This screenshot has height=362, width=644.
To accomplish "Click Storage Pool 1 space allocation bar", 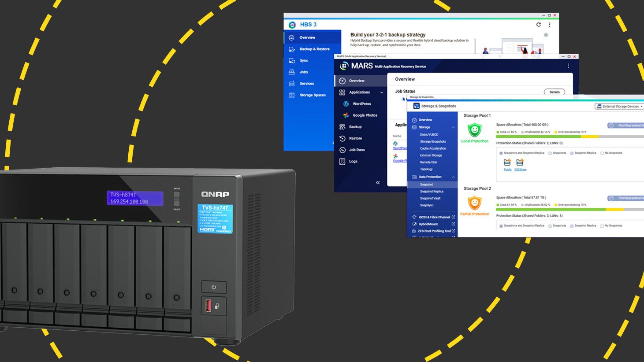I will (570, 137).
